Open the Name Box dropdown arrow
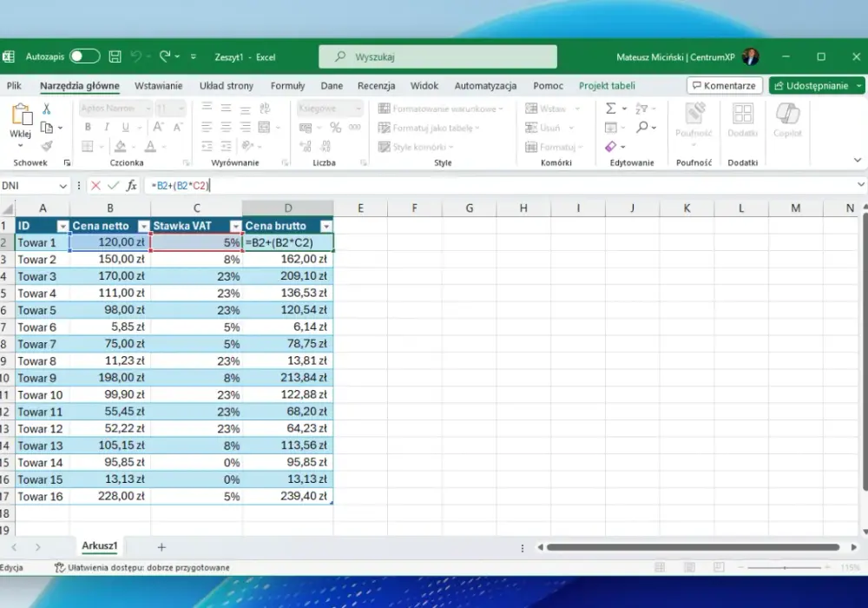The height and width of the screenshot is (608, 868). [63, 186]
